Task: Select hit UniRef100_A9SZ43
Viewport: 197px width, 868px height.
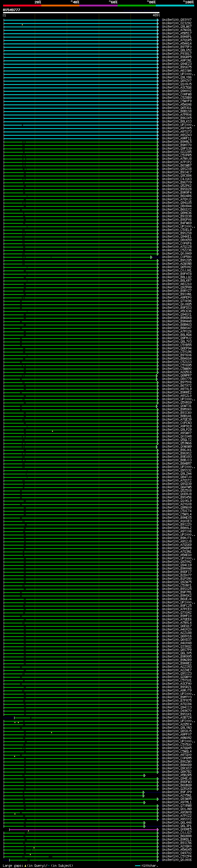Action: tap(176, 135)
